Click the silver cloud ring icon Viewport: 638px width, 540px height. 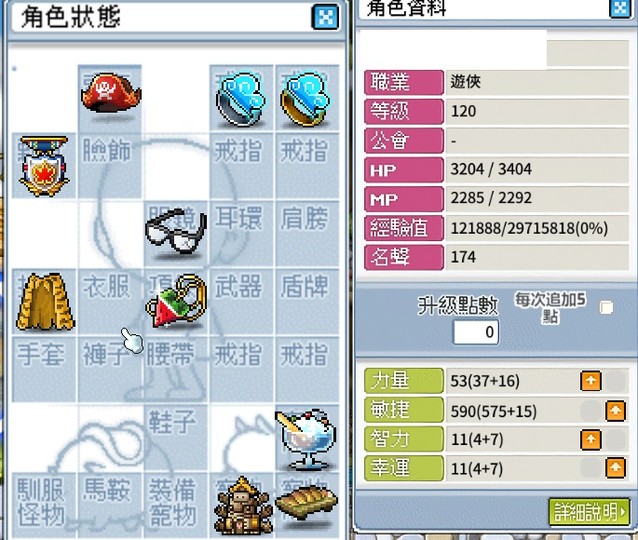click(x=241, y=99)
